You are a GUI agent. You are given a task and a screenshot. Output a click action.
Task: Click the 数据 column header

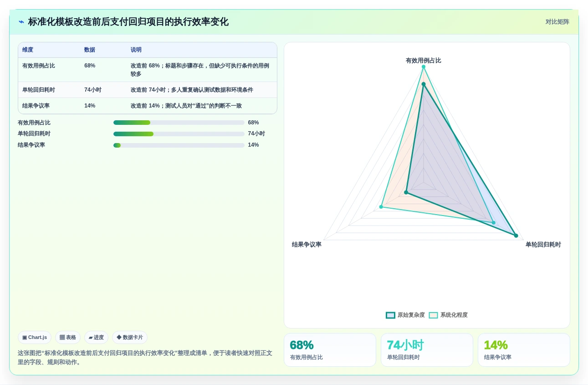tap(90, 50)
